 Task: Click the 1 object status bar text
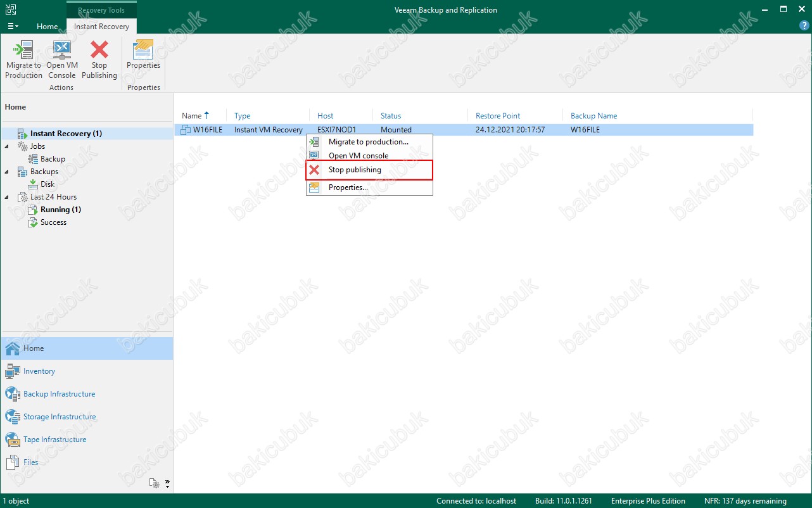[16, 501]
